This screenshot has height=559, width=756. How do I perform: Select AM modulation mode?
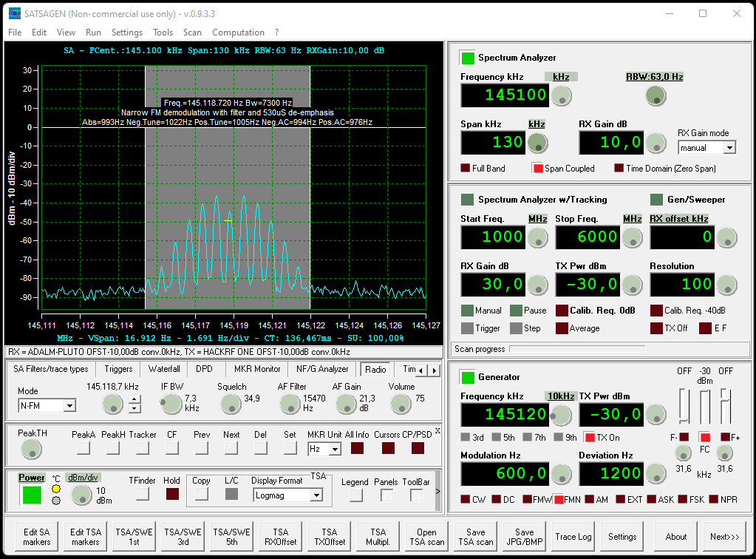pos(589,499)
